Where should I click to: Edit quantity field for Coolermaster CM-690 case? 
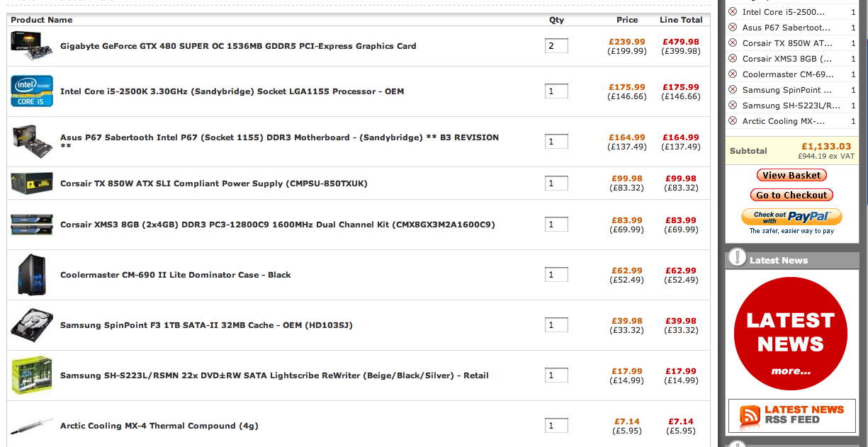pos(556,275)
